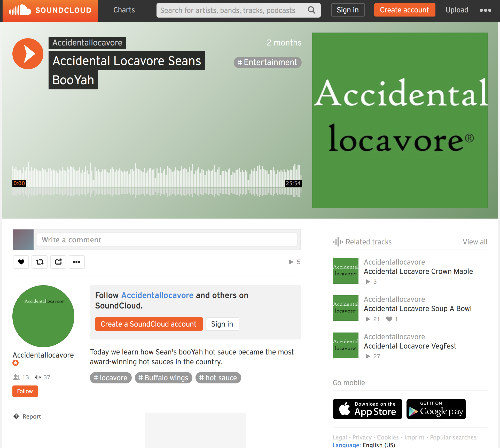Open the VegFest track thumbnail
This screenshot has height=448, width=500.
point(346,345)
